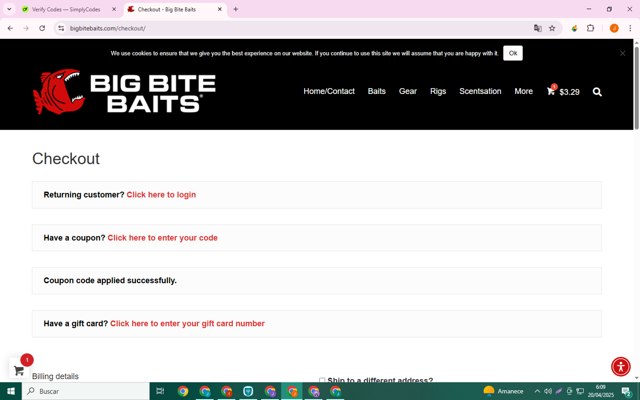Click the 'Have a coupon?' text
Screen dimensions: 640x400
74,238
